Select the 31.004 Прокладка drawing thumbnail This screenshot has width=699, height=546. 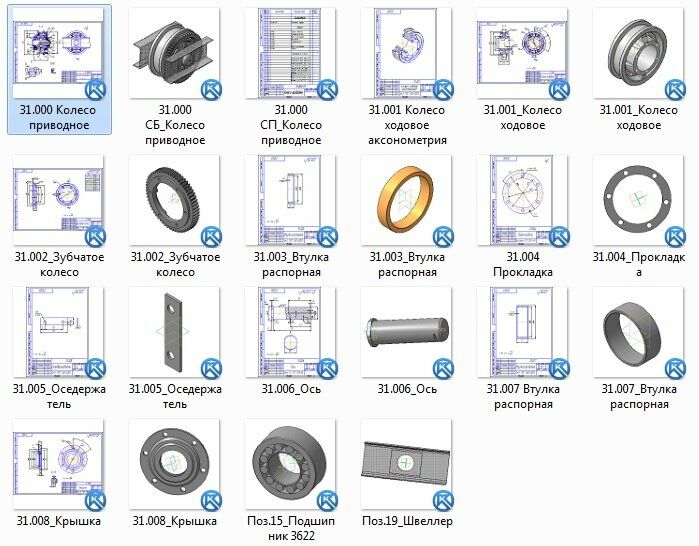(522, 201)
